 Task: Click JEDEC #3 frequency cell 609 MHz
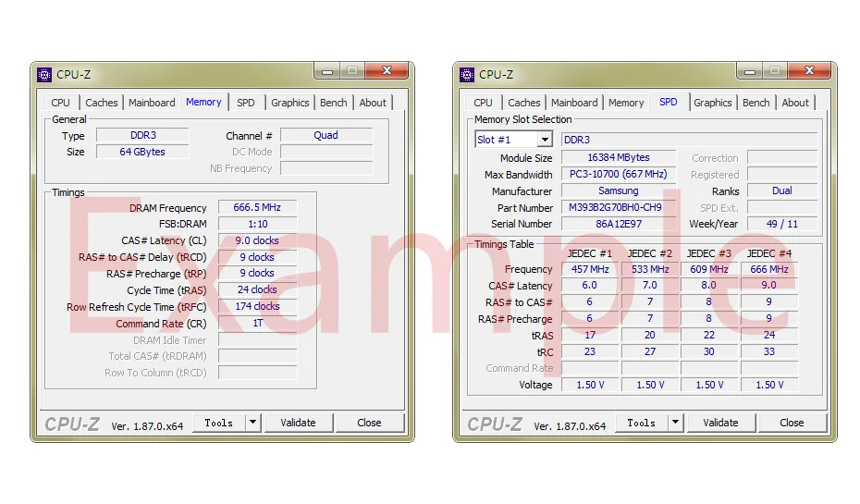pyautogui.click(x=709, y=269)
